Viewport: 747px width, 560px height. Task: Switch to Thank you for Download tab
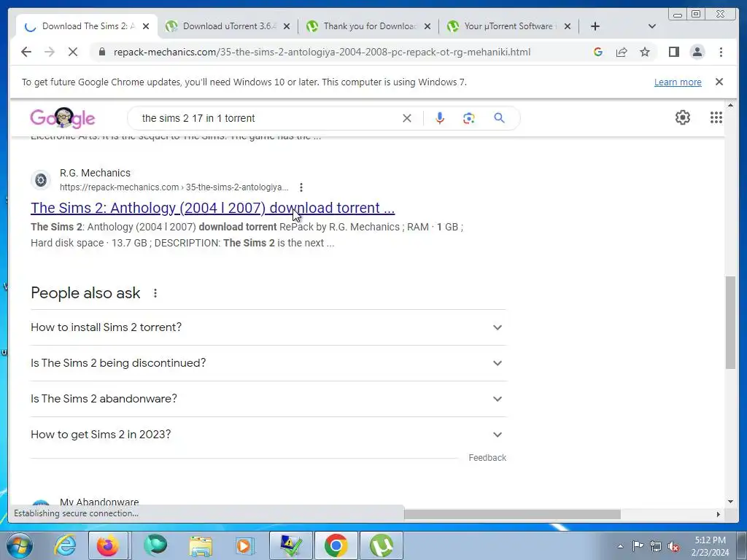[x=370, y=26]
